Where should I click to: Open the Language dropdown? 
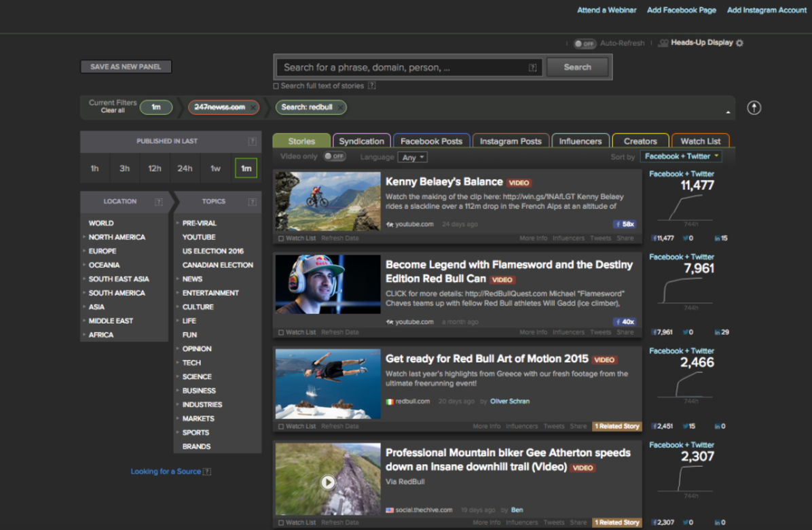tap(413, 158)
